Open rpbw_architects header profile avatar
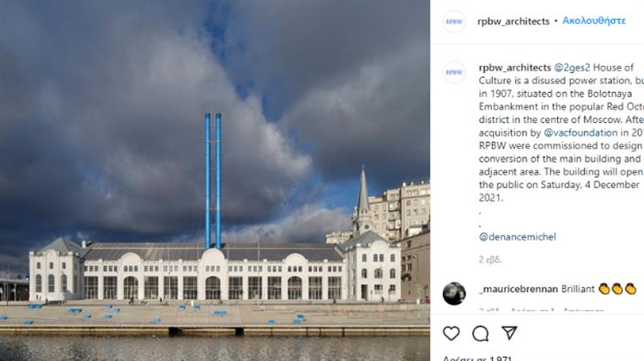Screen dimensions: 644x361 [454, 21]
